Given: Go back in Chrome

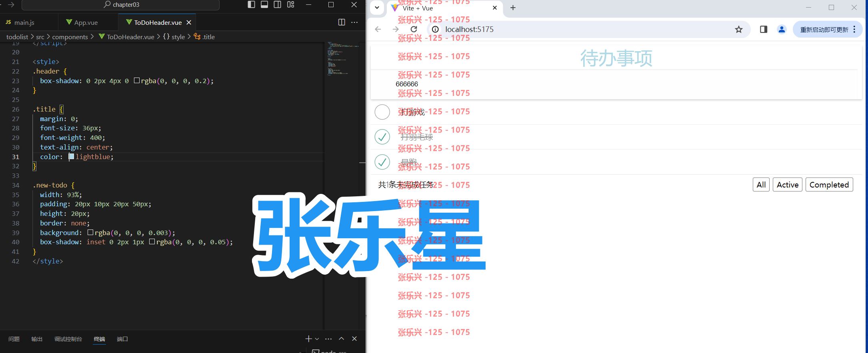Looking at the screenshot, I should tap(378, 29).
